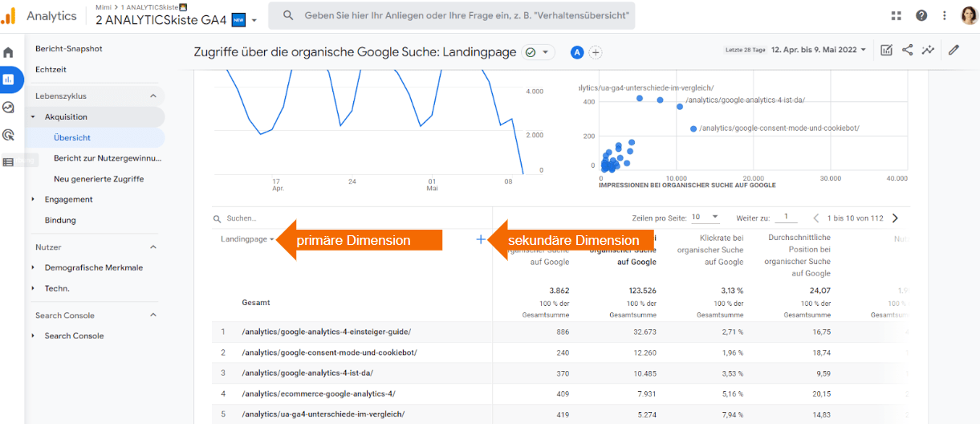The image size is (980, 424).
Task: Collapse the Lebenszyklus section
Action: (x=153, y=96)
